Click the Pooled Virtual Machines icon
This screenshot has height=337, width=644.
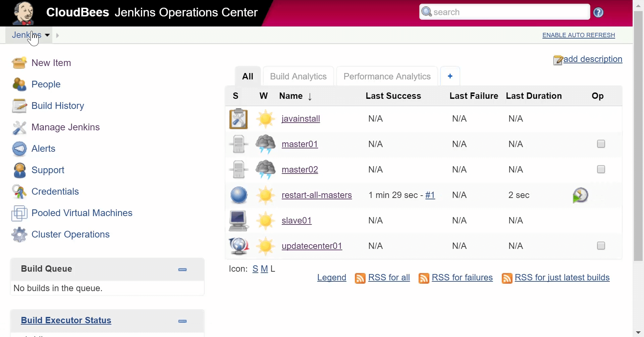(19, 213)
